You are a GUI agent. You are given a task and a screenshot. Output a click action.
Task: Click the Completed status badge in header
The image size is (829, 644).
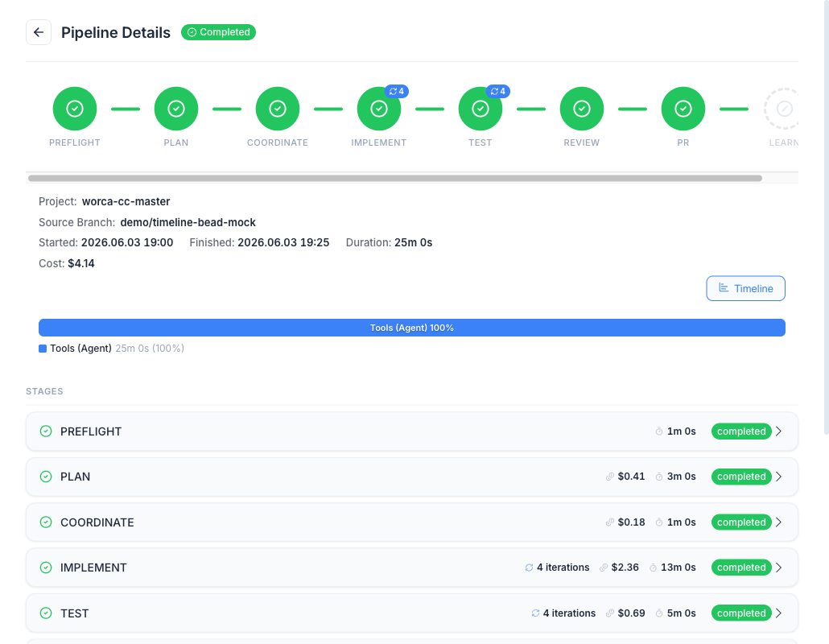(x=218, y=32)
